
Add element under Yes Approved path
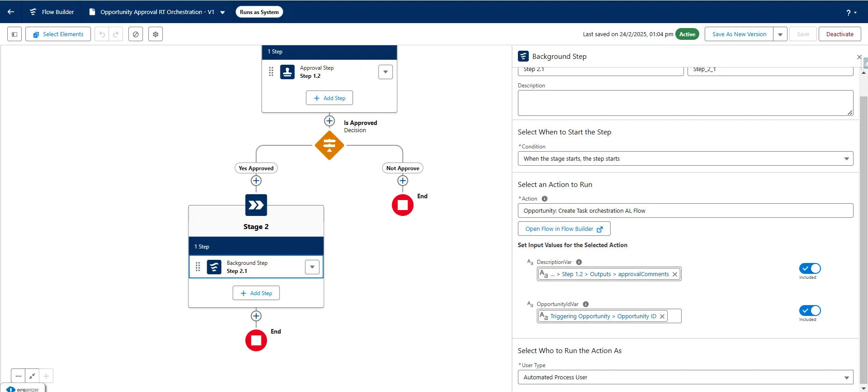[256, 181]
